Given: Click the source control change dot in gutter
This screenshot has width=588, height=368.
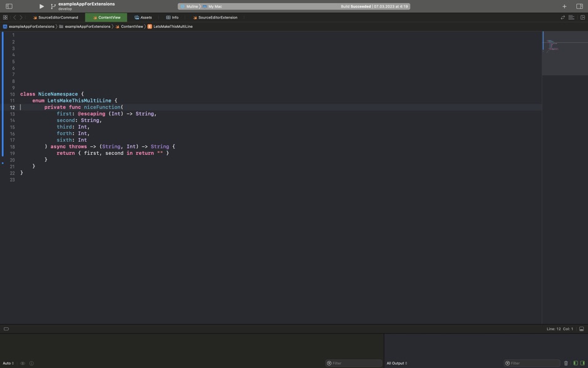Looking at the screenshot, I should pyautogui.click(x=2, y=163).
